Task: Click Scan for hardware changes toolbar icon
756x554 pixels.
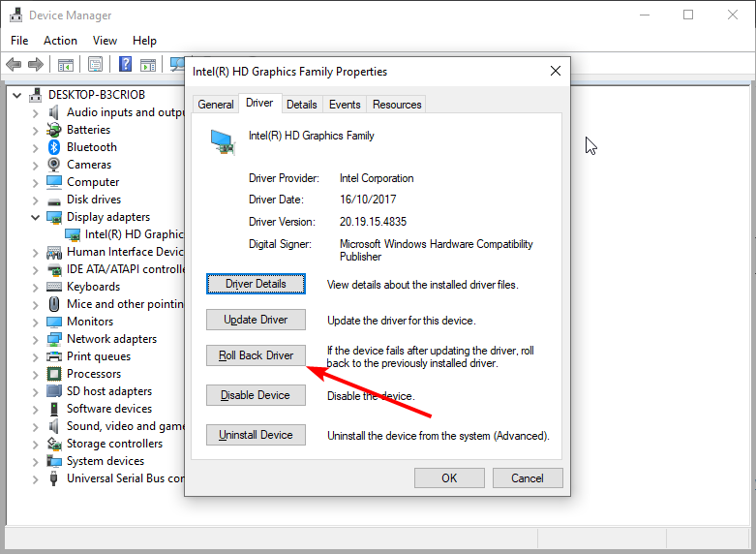Action: (x=177, y=64)
